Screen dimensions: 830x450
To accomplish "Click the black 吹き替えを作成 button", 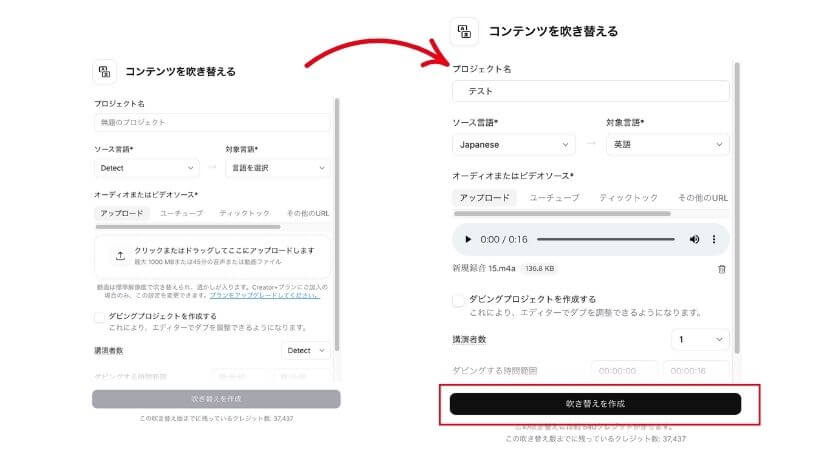I will 596,403.
